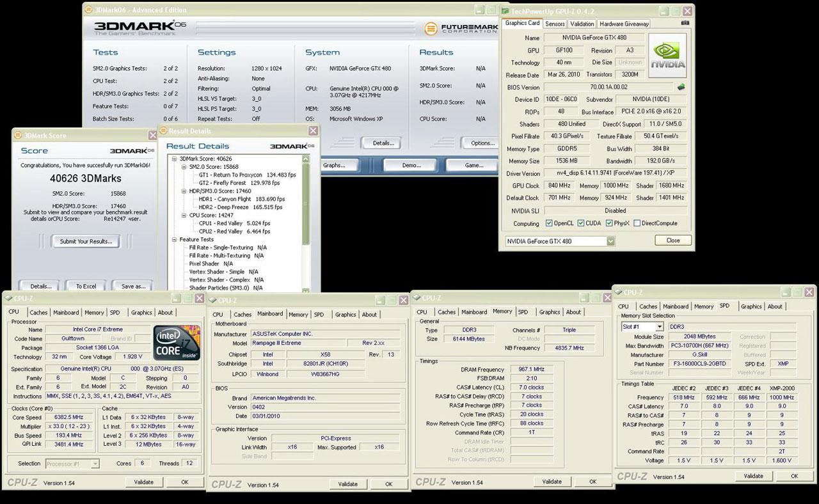Image resolution: width=819 pixels, height=504 pixels.
Task: Switch to the Sensors tab in GPU-Z
Action: pyautogui.click(x=555, y=24)
